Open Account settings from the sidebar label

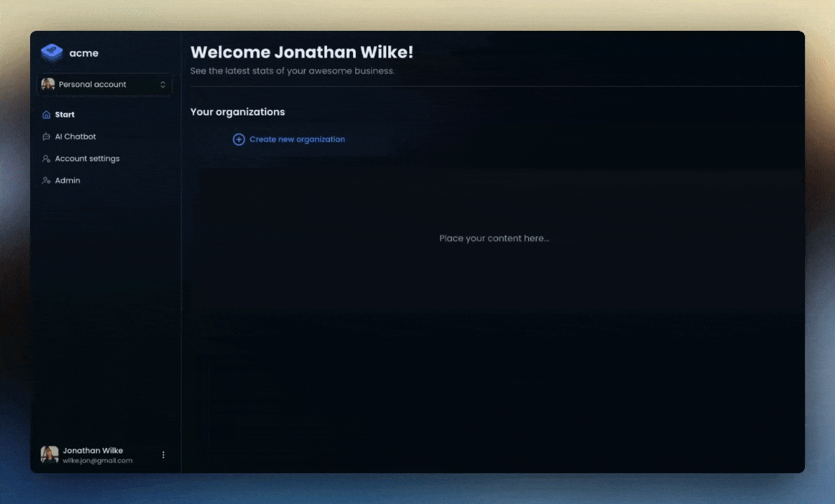(88, 159)
